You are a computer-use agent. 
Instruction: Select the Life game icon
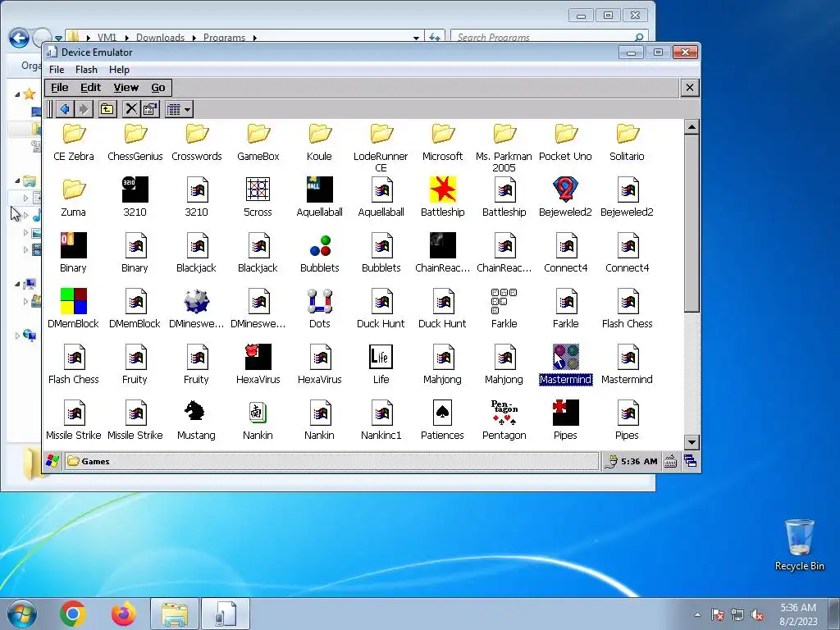tap(381, 357)
